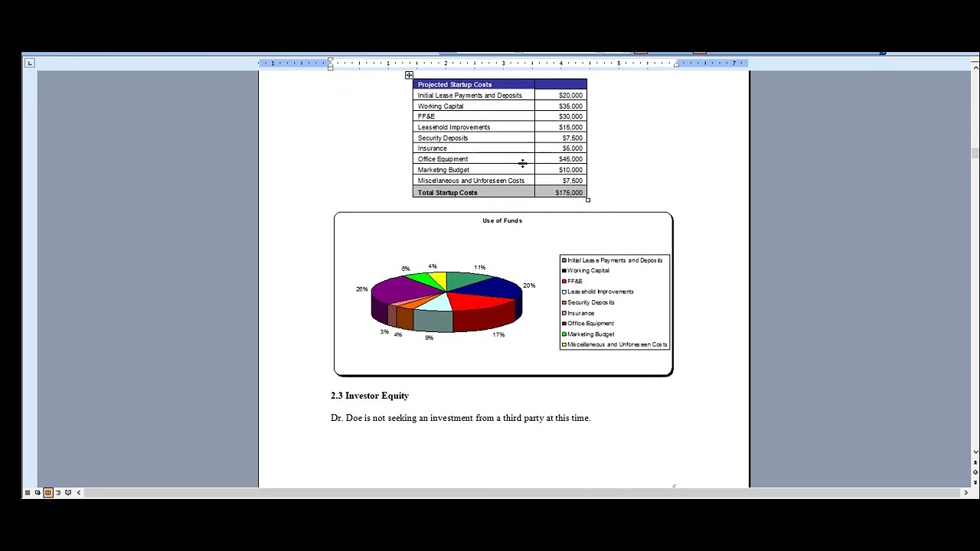The image size is (980, 551).
Task: Click the 'Office Equipment' legend entry
Action: click(588, 324)
